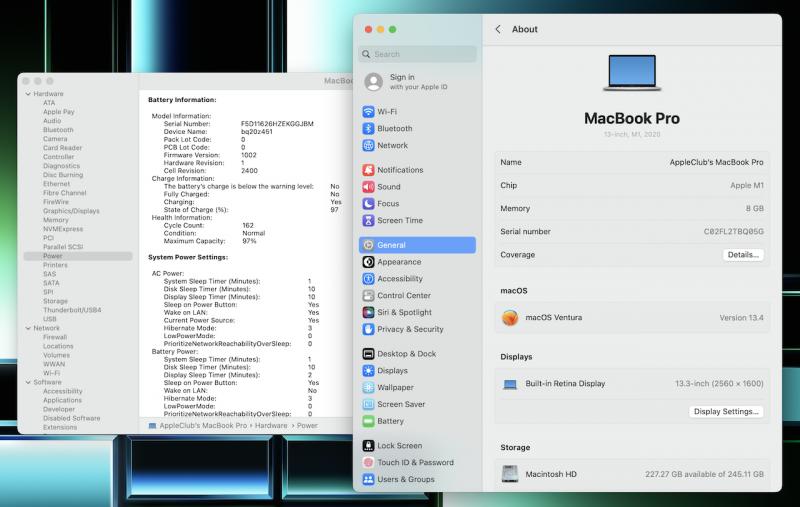Image resolution: width=800 pixels, height=507 pixels.
Task: Click the Control Center sidebar item
Action: pyautogui.click(x=403, y=296)
